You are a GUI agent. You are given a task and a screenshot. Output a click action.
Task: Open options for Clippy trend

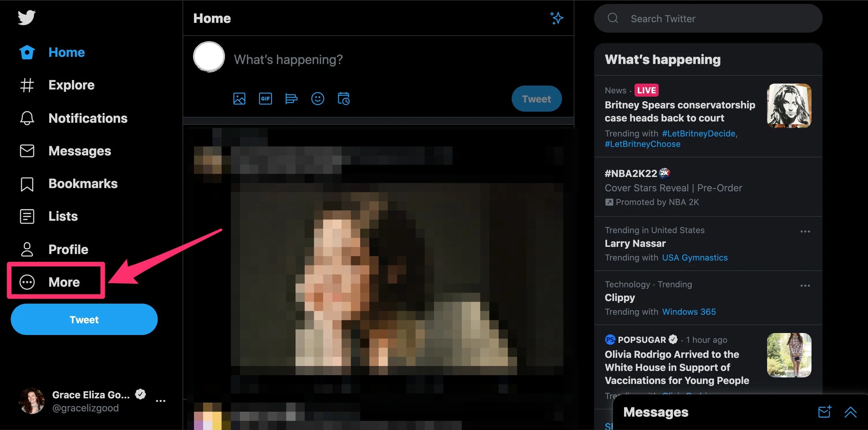click(x=805, y=286)
